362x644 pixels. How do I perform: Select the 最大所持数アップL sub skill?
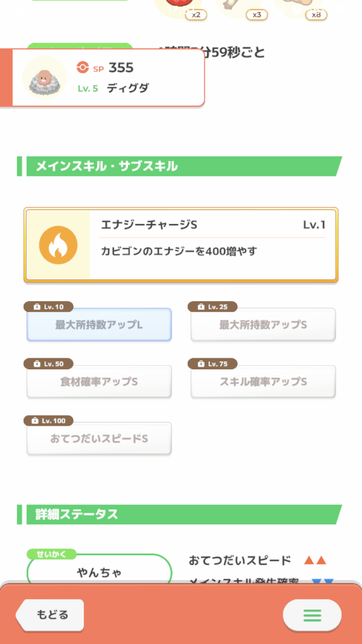point(99,325)
